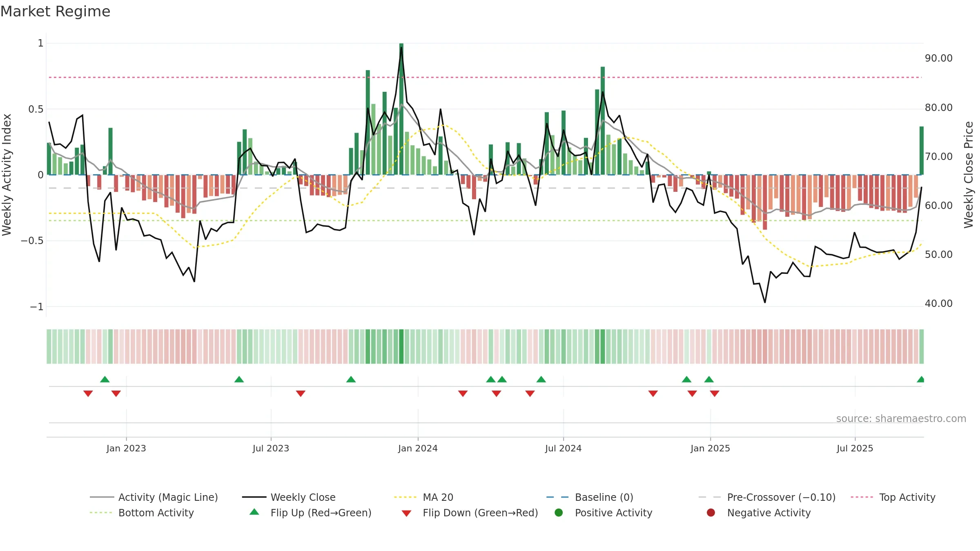Click the 60.00 price tick label
The width and height of the screenshot is (980, 551).
(x=938, y=206)
